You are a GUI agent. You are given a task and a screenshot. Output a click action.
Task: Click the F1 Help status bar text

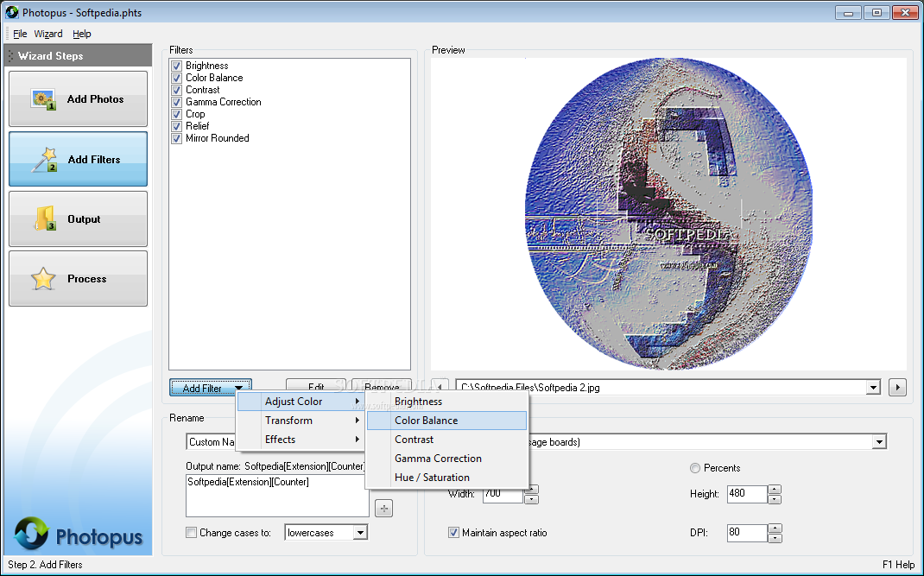coord(899,564)
